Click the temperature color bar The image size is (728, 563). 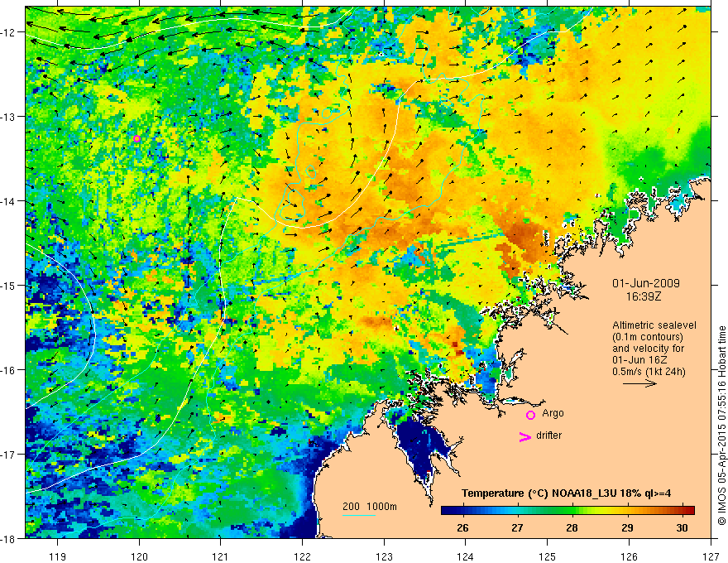pos(568,510)
